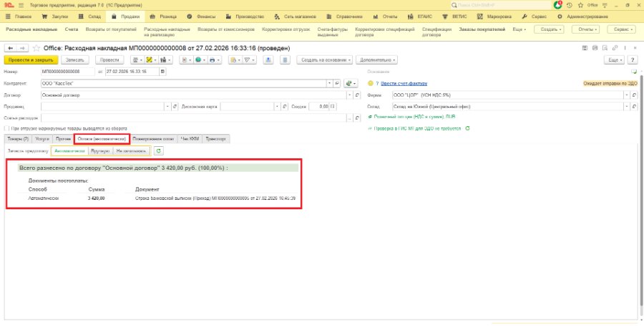Toggle marked goods removed from circulation checkbox
Image resolution: width=644 pixels, height=326 pixels.
coord(6,129)
